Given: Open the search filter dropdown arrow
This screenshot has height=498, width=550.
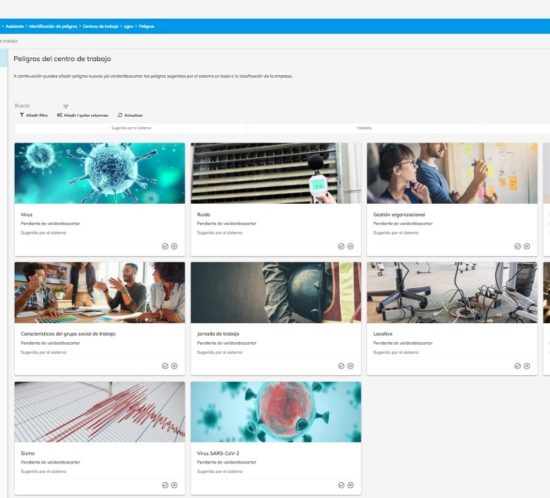Looking at the screenshot, I should [66, 106].
